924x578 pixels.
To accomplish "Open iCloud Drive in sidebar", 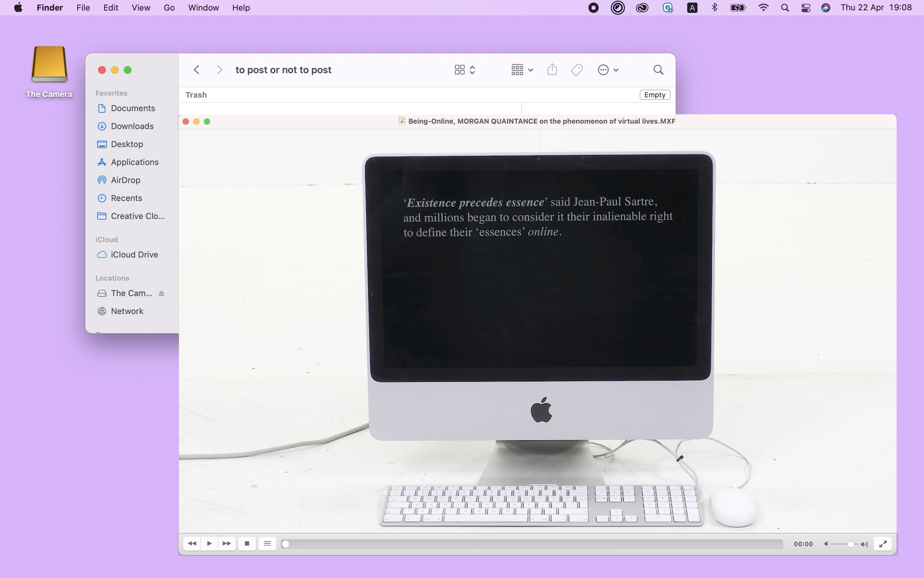I will coord(127,255).
